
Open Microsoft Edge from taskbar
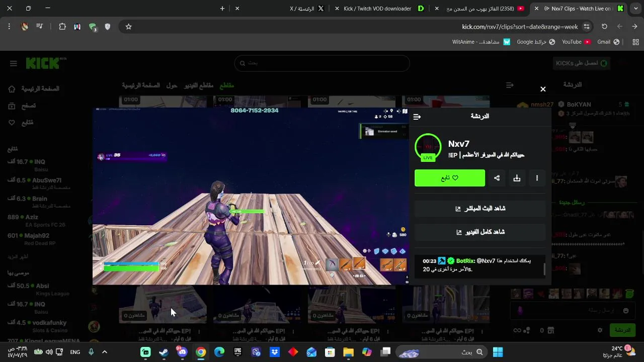[219, 352]
